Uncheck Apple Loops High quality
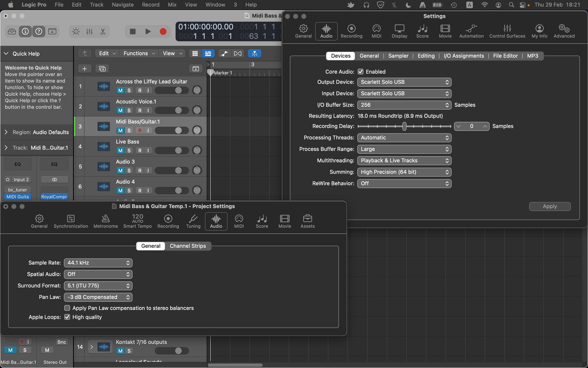 pos(67,317)
